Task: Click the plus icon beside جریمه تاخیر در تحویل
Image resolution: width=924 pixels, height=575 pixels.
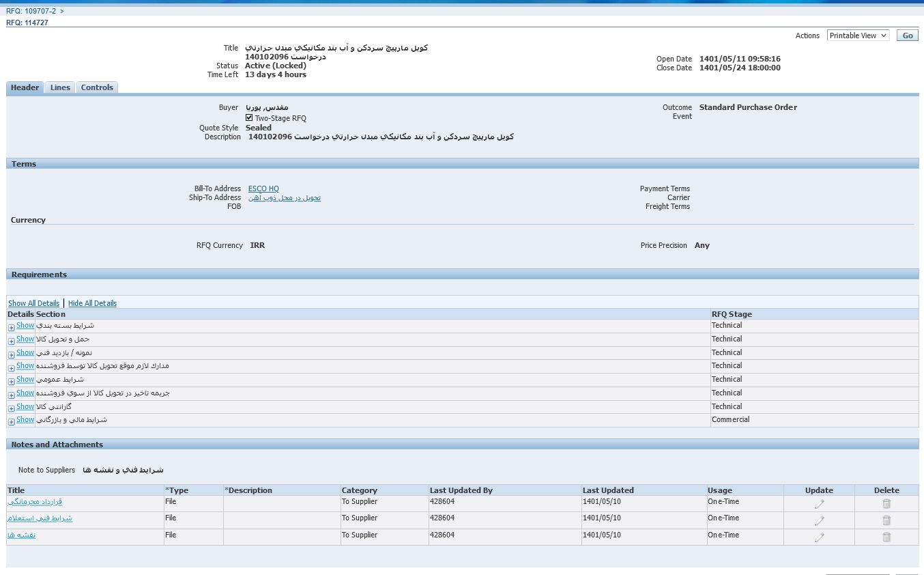Action: (12, 395)
